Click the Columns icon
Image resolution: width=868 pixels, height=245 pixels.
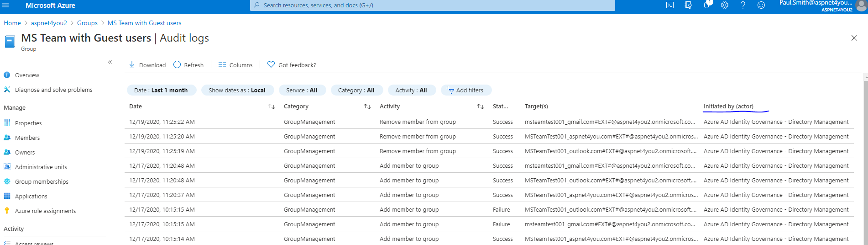222,65
